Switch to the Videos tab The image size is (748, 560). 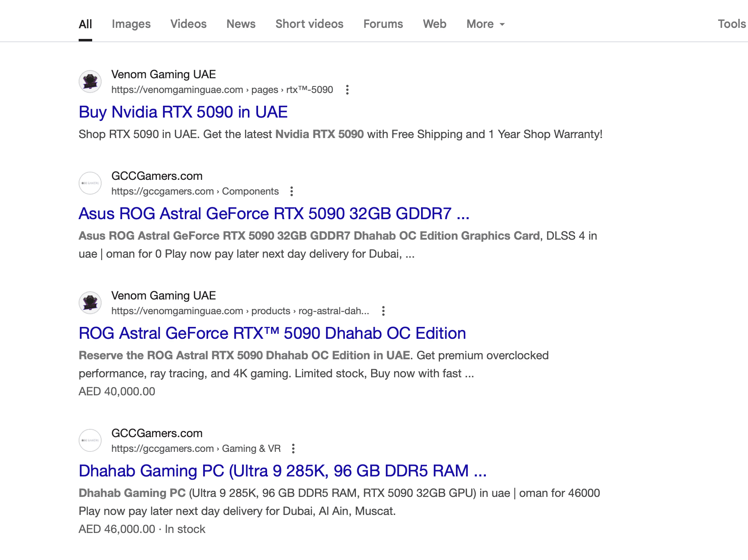tap(188, 24)
